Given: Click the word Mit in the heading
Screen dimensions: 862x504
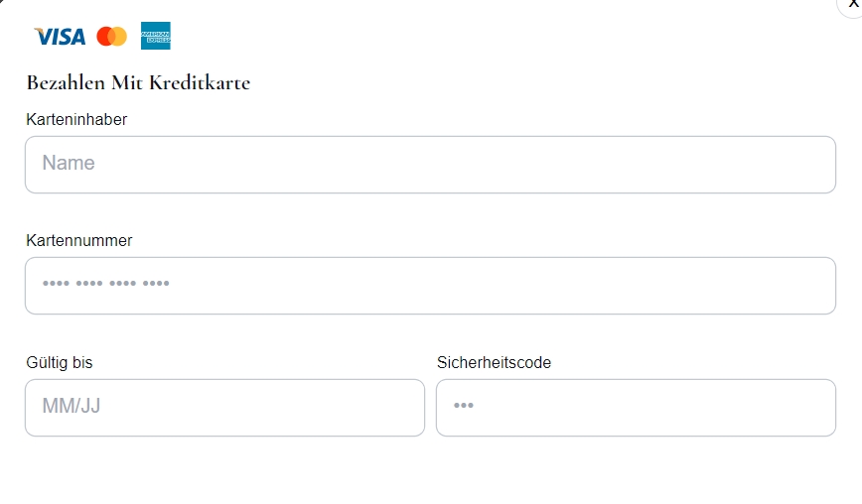Looking at the screenshot, I should click(127, 83).
